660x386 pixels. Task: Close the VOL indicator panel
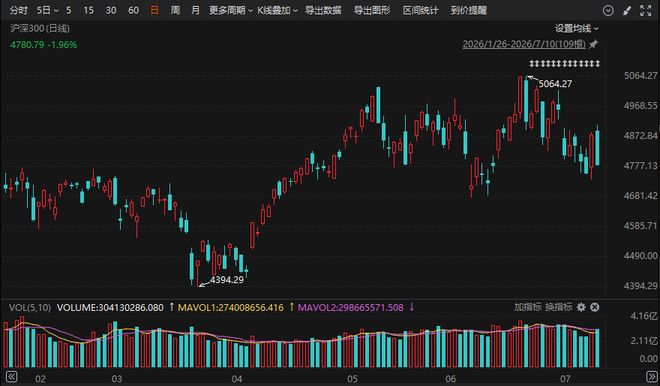[595, 307]
